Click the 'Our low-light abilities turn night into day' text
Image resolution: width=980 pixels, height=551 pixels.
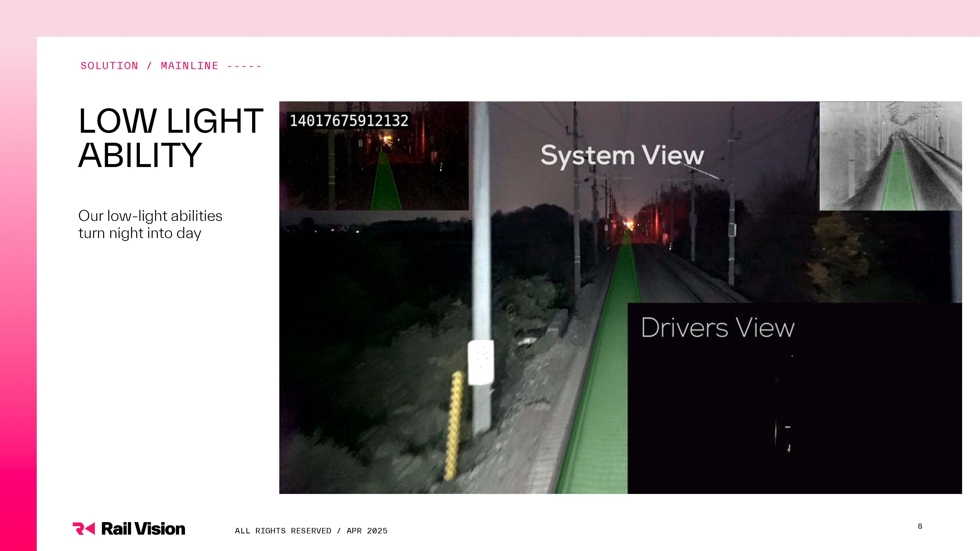tap(150, 224)
